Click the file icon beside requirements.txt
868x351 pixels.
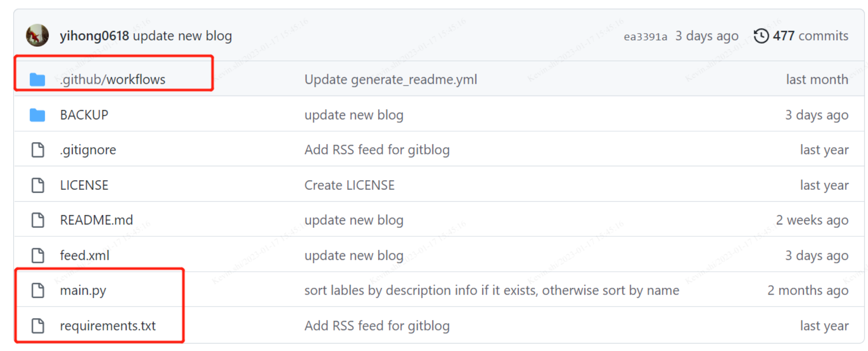[37, 325]
